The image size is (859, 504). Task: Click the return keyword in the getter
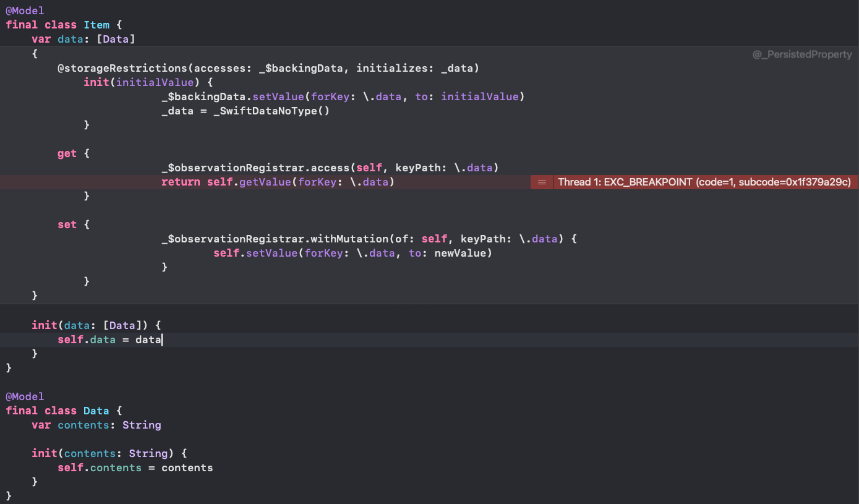click(181, 182)
